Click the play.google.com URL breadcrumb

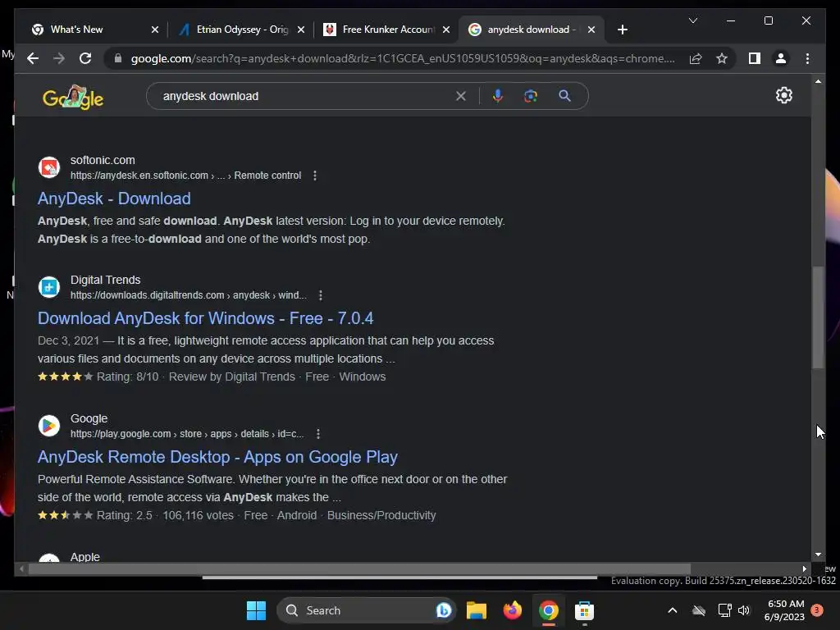tap(187, 434)
